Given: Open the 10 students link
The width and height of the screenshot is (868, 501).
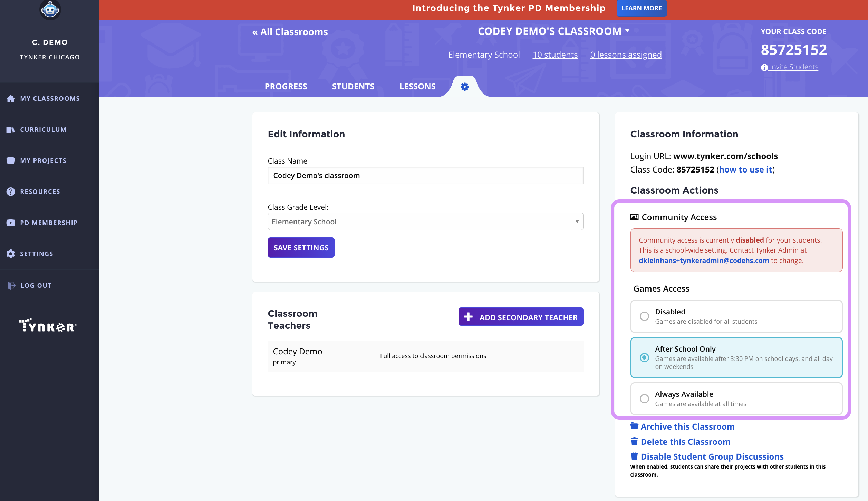Looking at the screenshot, I should (x=555, y=55).
